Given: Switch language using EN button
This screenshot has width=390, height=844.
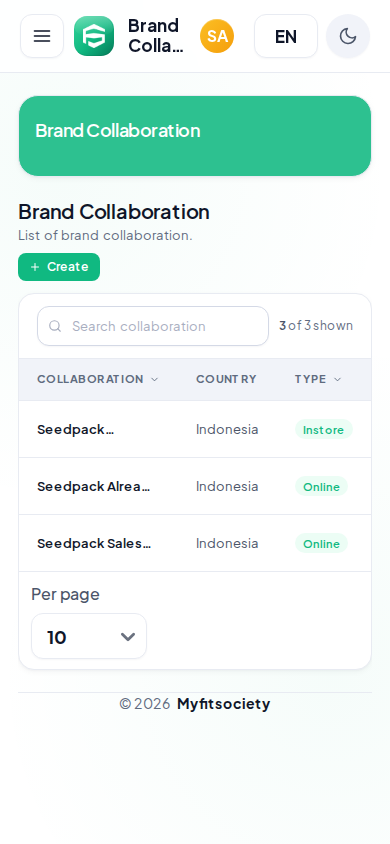Looking at the screenshot, I should tap(286, 36).
